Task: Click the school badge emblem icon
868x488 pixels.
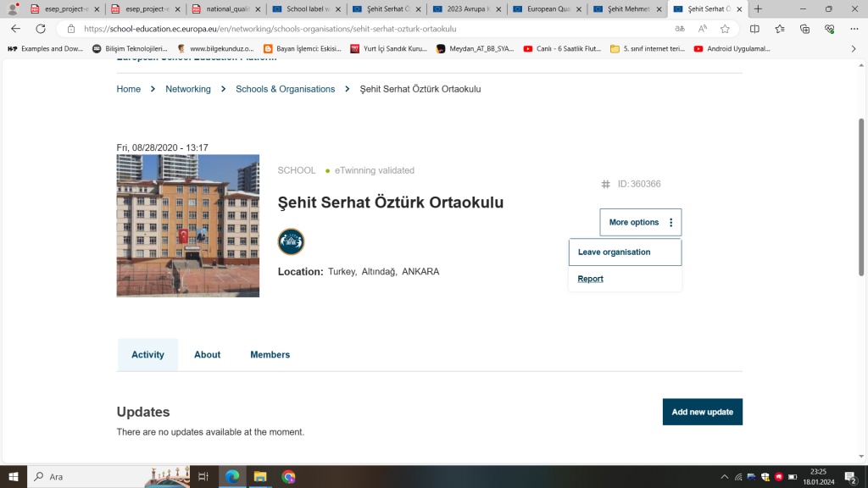Action: [x=291, y=241]
